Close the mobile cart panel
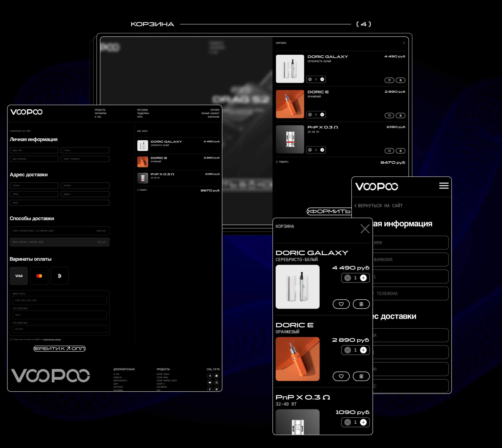 (365, 229)
